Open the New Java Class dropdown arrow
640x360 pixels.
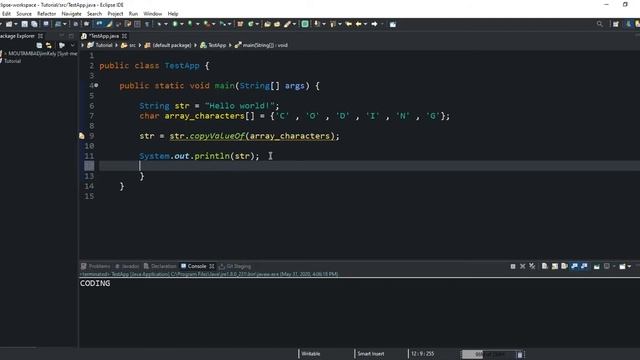pos(257,24)
